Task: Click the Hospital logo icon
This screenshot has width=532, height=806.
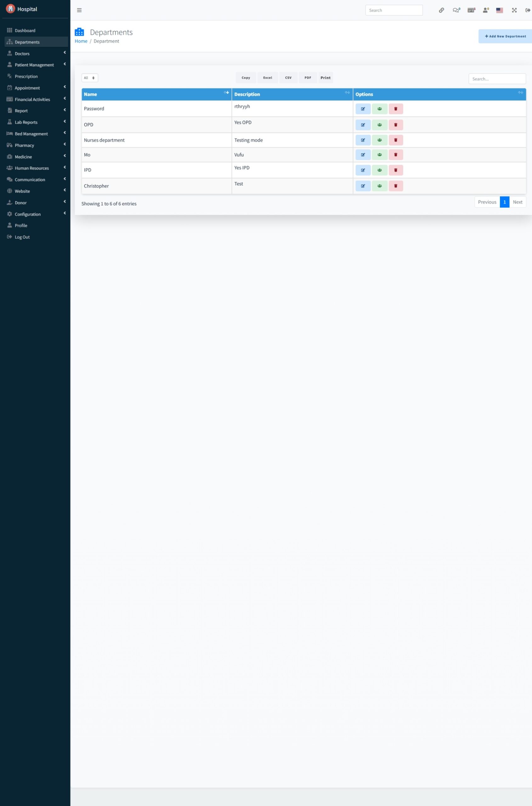Action: [10, 9]
